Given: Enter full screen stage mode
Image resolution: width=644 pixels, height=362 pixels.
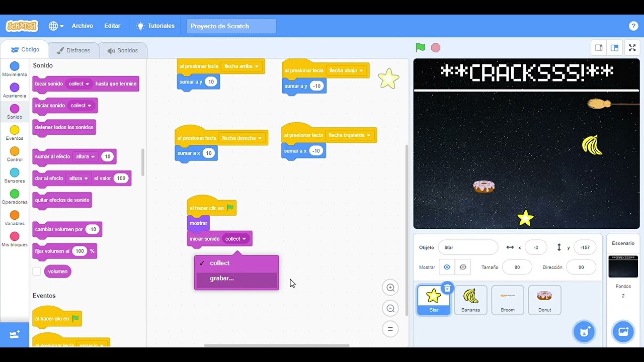Looking at the screenshot, I should coord(632,48).
